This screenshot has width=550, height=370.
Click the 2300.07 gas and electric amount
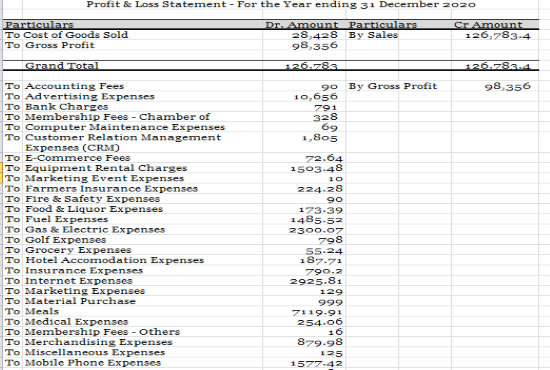coord(316,230)
